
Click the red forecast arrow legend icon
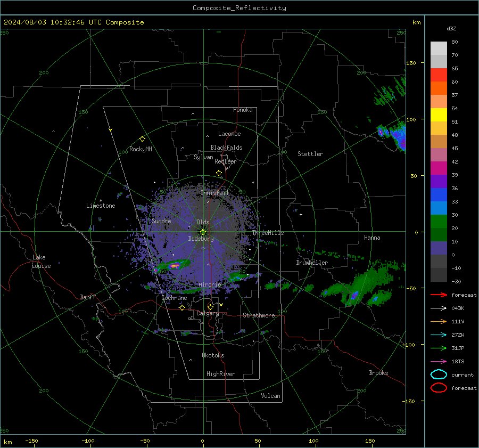[439, 295]
